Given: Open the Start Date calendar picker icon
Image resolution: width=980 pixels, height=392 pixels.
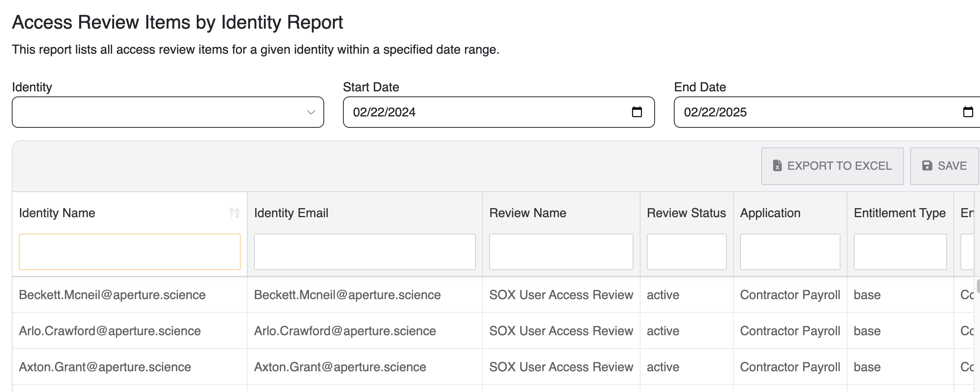Looking at the screenshot, I should click(637, 112).
